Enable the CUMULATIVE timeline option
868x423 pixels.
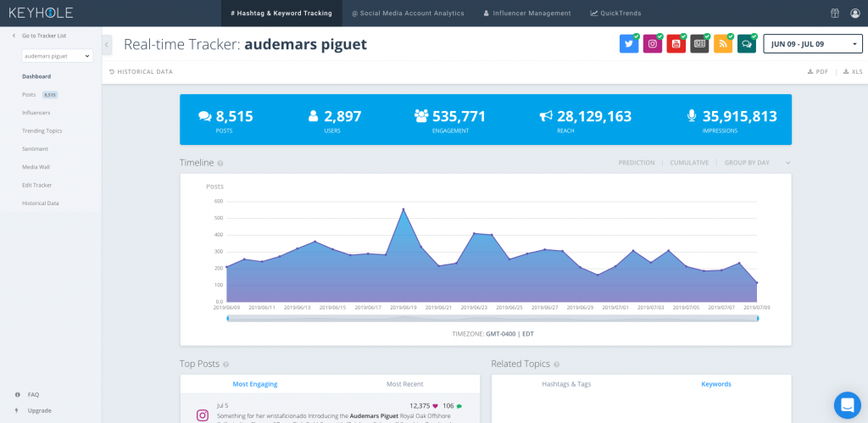click(689, 163)
